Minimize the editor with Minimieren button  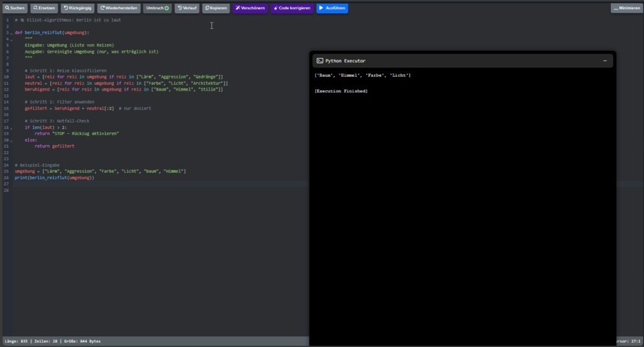click(x=626, y=8)
